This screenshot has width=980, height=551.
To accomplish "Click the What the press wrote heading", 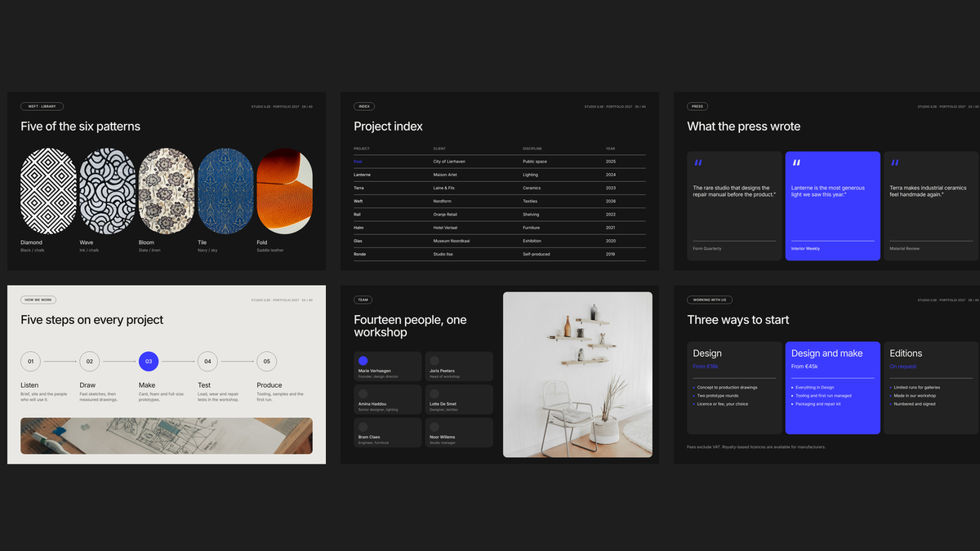I will pyautogui.click(x=744, y=127).
